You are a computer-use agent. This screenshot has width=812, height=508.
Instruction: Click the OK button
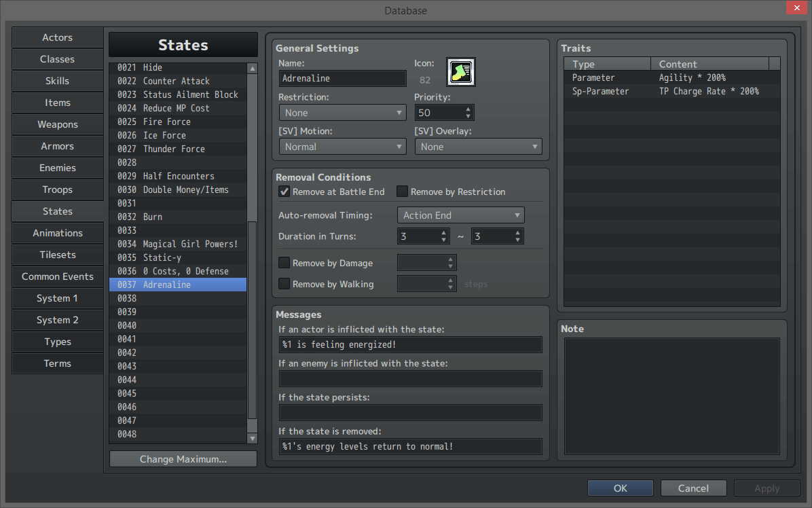click(621, 488)
